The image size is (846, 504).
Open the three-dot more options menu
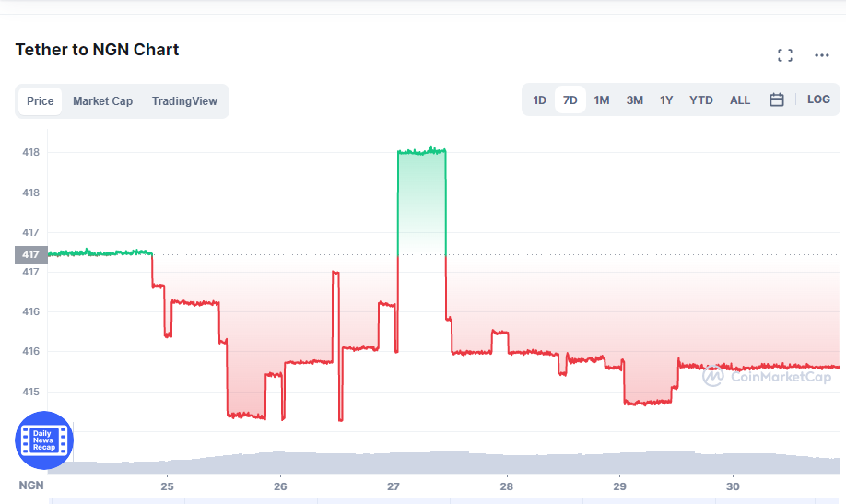click(x=822, y=55)
